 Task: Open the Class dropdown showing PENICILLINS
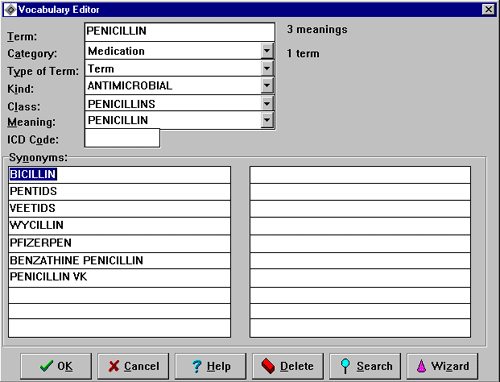[x=267, y=104]
